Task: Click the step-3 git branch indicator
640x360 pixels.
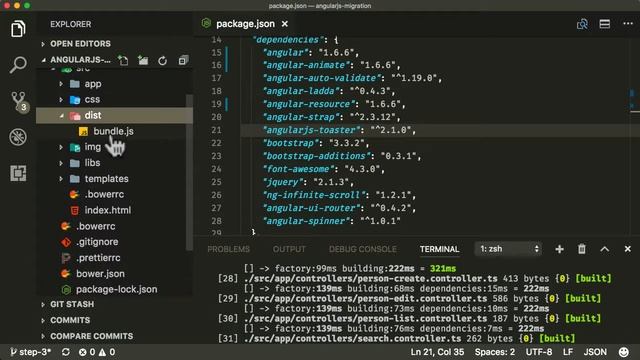Action: click(31, 352)
